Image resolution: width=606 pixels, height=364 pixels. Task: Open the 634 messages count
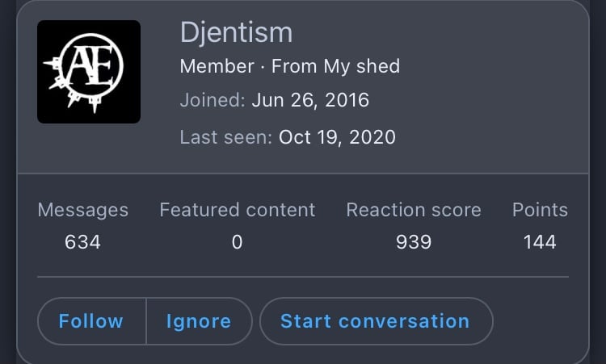(82, 242)
